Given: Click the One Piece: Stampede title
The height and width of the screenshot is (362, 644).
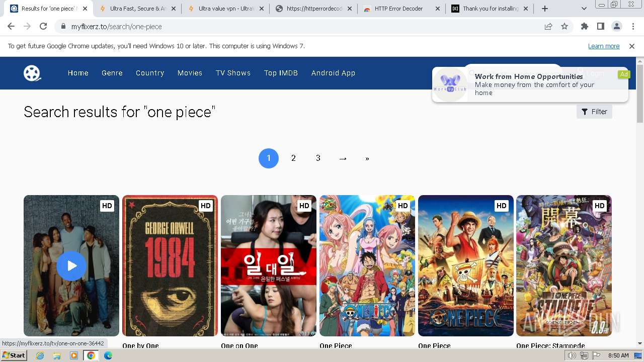Looking at the screenshot, I should point(550,345).
